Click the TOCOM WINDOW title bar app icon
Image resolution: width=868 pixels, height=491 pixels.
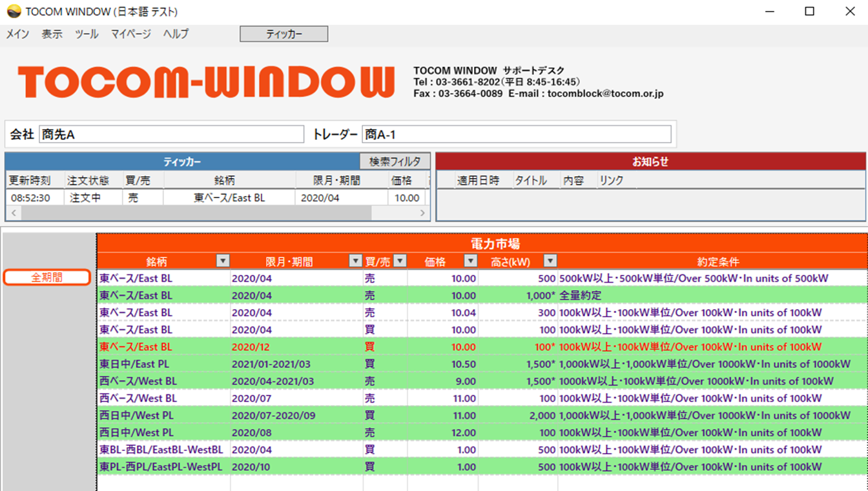click(x=14, y=12)
